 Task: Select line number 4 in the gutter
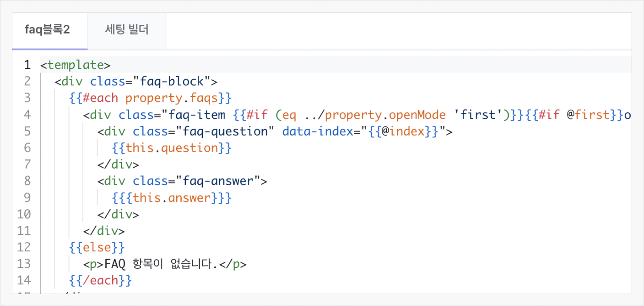pos(27,114)
